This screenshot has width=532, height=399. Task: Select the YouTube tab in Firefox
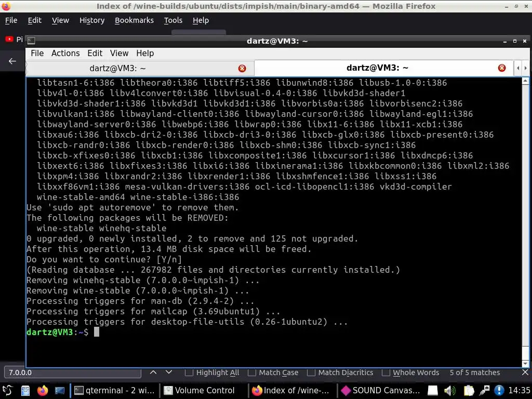(x=14, y=39)
